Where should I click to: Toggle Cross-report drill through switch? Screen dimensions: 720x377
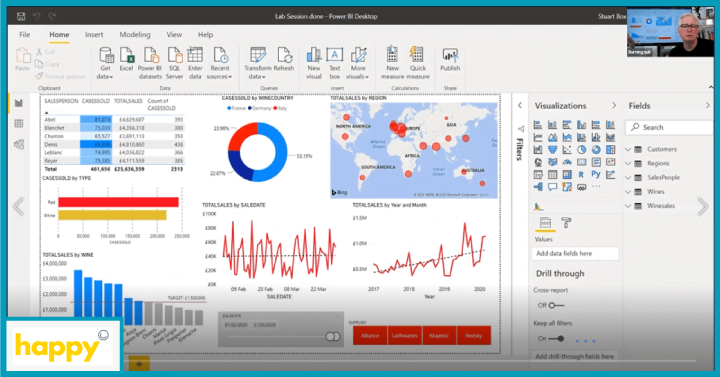(556, 305)
